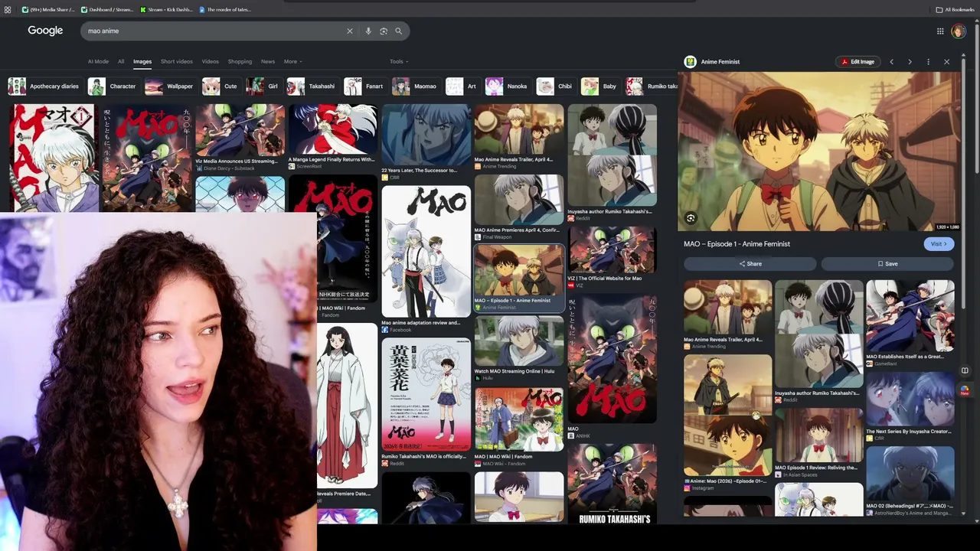Open The reorder of tales bookmark

point(225,10)
